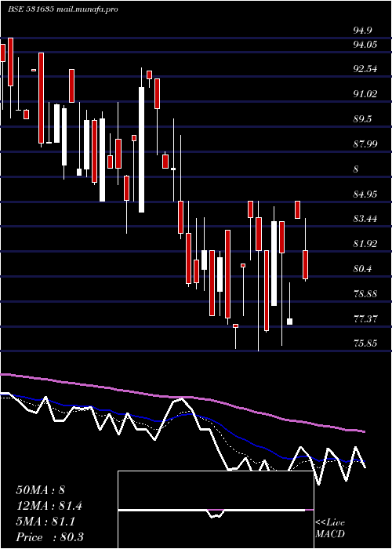392x549 pixels.
Task: Click the Price : 80.3 text
Action: [49, 537]
